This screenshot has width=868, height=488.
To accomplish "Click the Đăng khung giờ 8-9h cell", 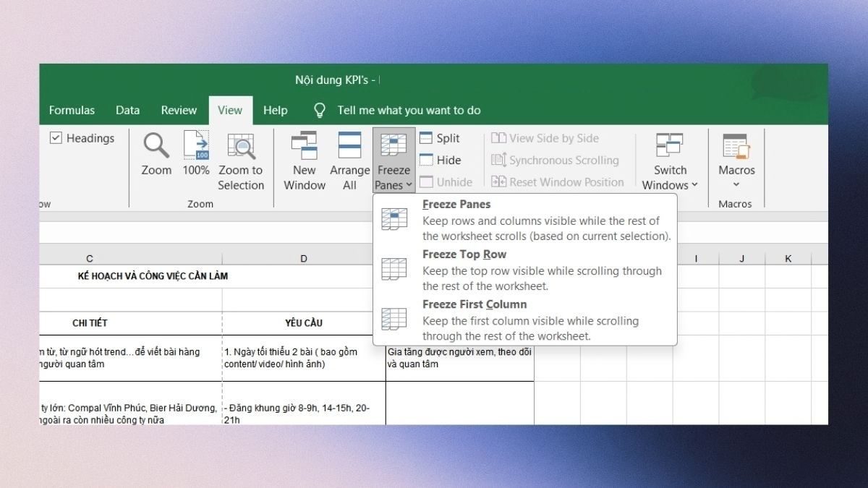I will click(304, 403).
